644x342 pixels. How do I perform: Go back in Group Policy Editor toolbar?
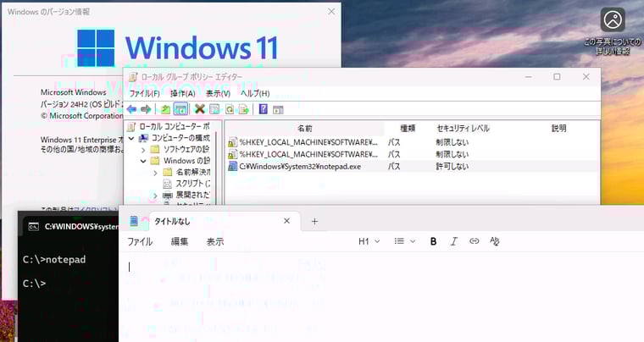tap(131, 109)
